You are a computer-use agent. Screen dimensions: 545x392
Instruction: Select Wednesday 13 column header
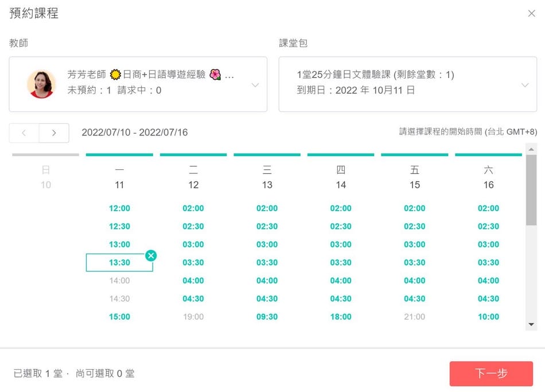click(x=267, y=177)
